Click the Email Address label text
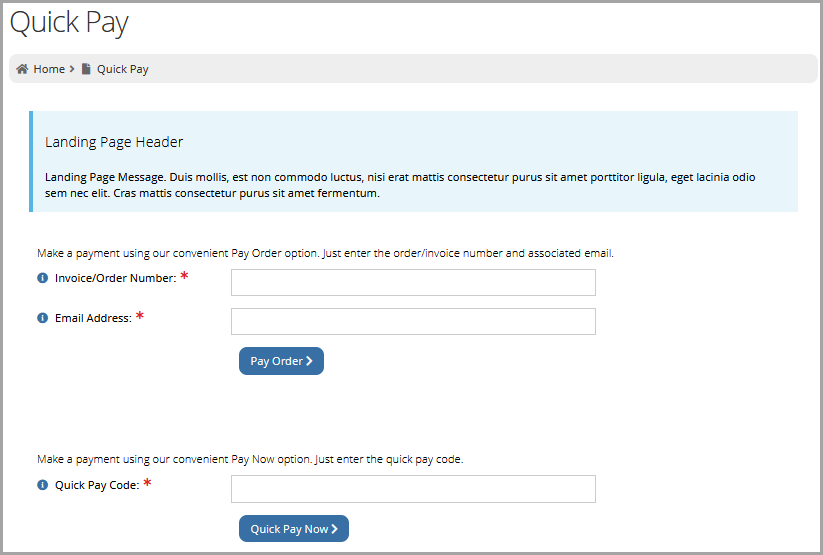 coord(93,318)
